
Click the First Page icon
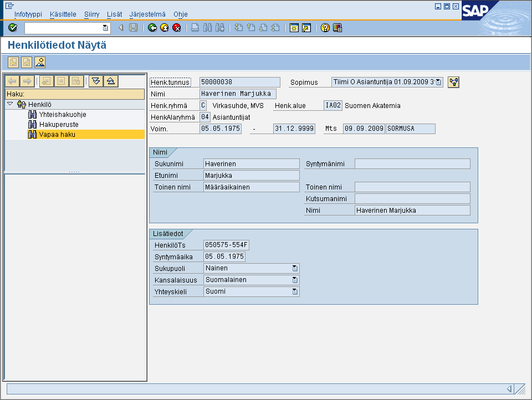click(239, 28)
